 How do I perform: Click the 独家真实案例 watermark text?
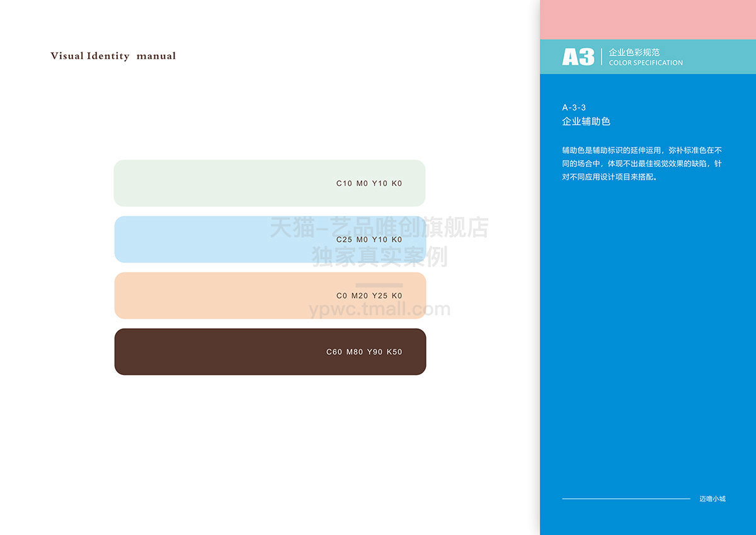pos(379,256)
